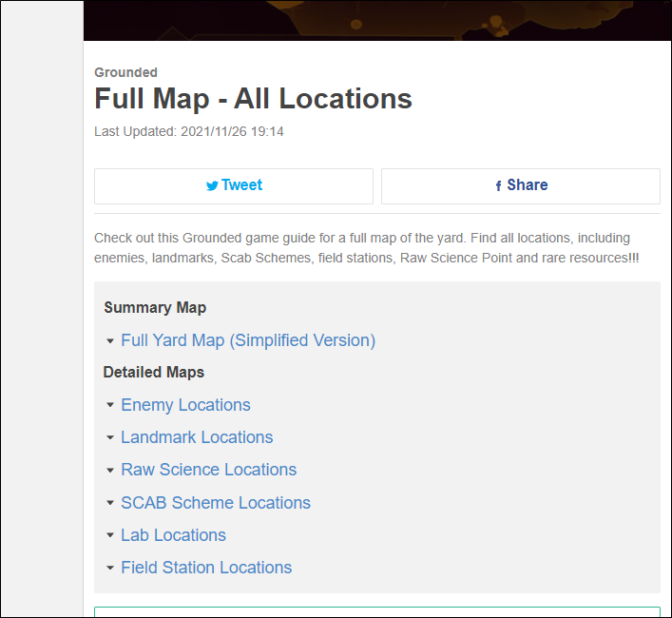Image resolution: width=672 pixels, height=618 pixels.
Task: Open Full Yard Map (Simplified Version) link
Action: 248,340
